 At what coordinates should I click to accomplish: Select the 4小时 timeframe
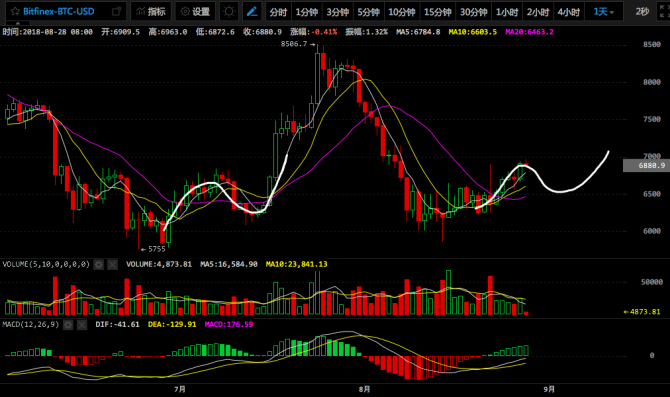pos(568,12)
